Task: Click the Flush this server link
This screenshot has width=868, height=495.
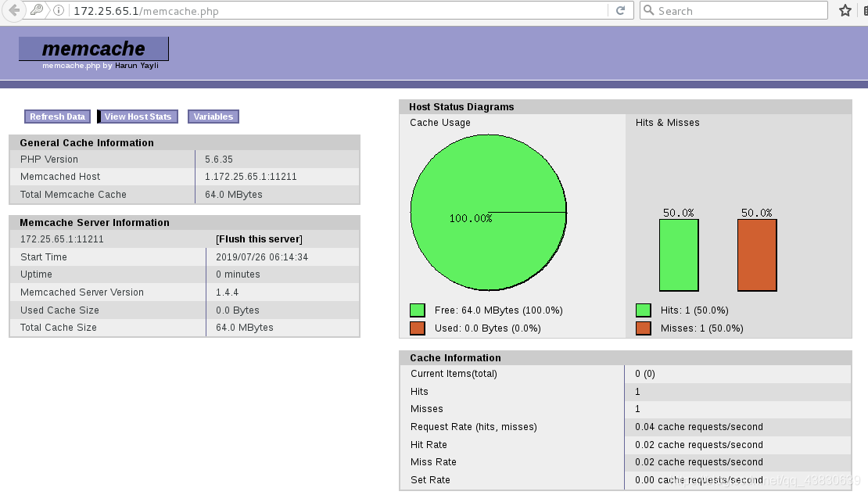Action: pyautogui.click(x=259, y=239)
